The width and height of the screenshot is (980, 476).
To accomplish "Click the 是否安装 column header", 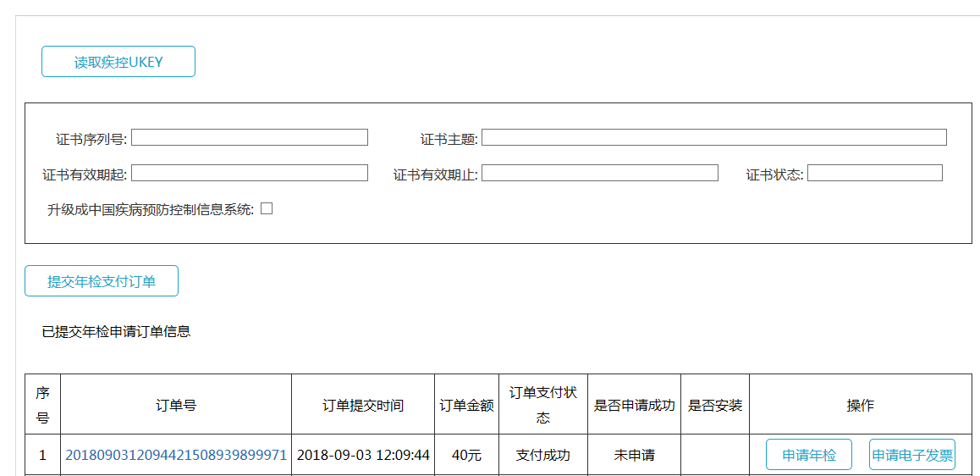I will pos(714,405).
